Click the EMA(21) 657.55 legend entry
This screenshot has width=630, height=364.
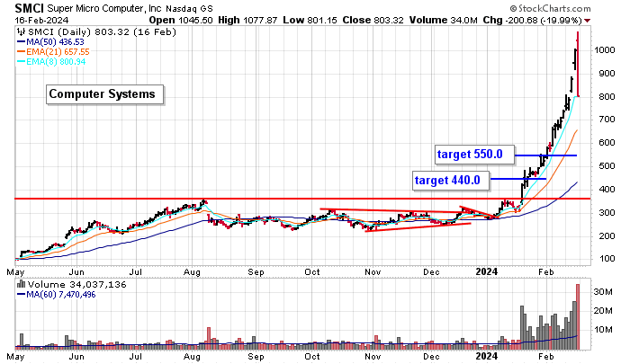(x=53, y=52)
